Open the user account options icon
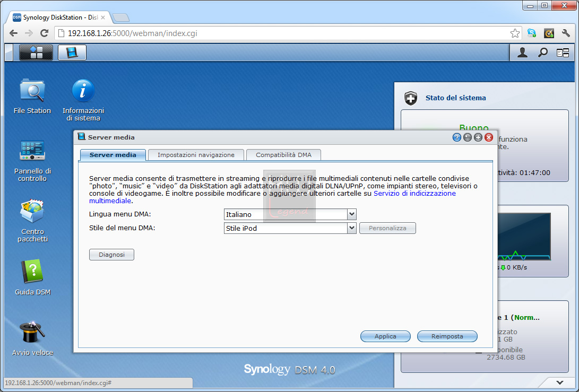579x392 pixels. coord(522,53)
